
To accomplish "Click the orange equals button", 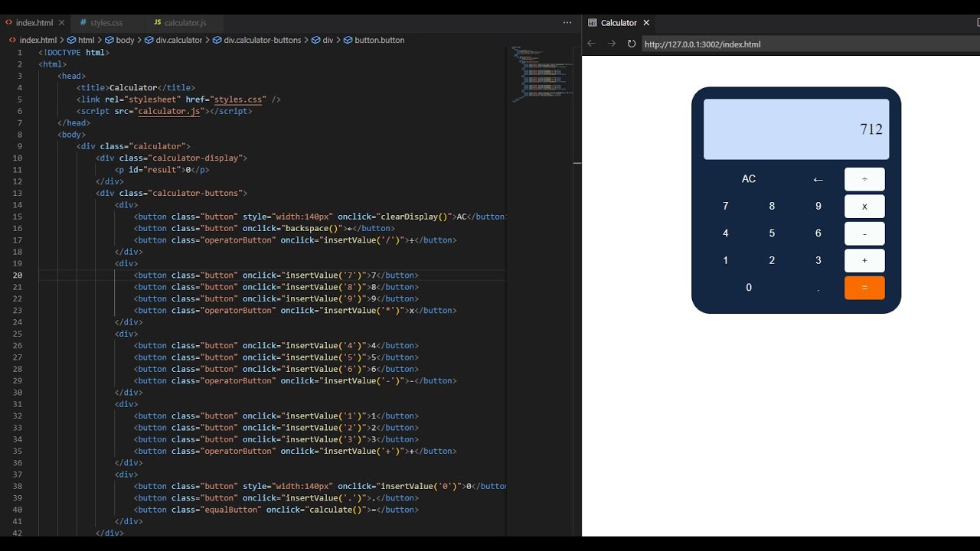I will pyautogui.click(x=864, y=288).
